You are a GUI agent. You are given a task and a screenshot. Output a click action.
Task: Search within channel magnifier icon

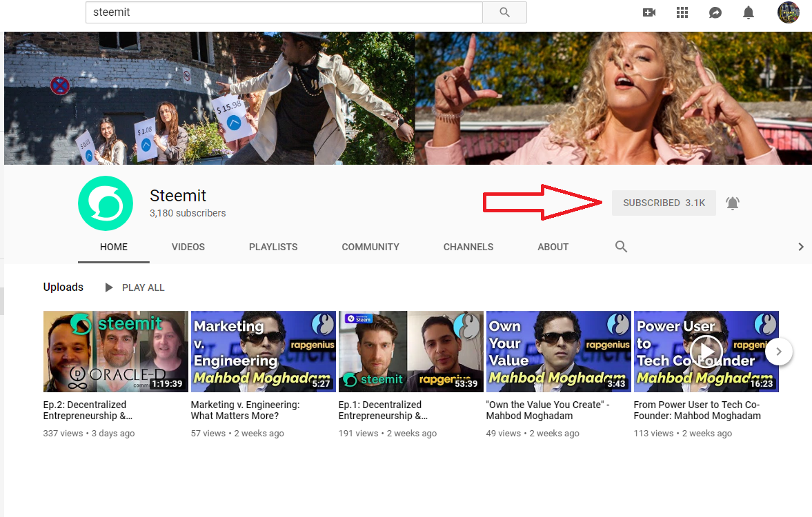coord(621,247)
